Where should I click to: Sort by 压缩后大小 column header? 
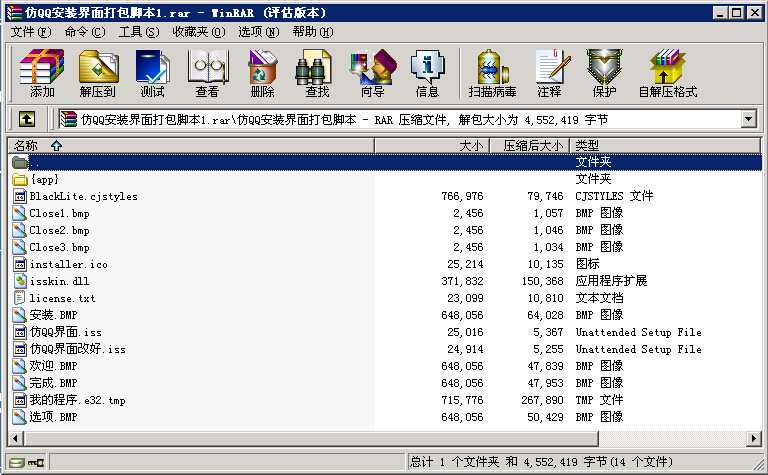529,145
